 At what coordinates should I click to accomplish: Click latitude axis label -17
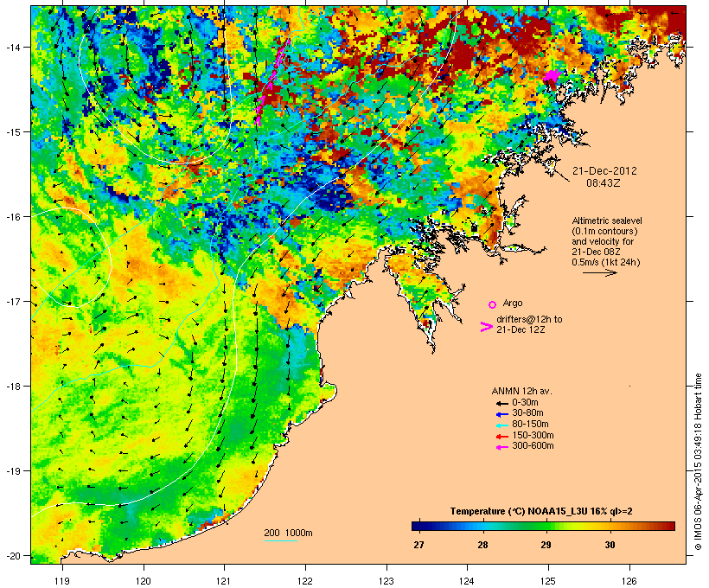12,302
